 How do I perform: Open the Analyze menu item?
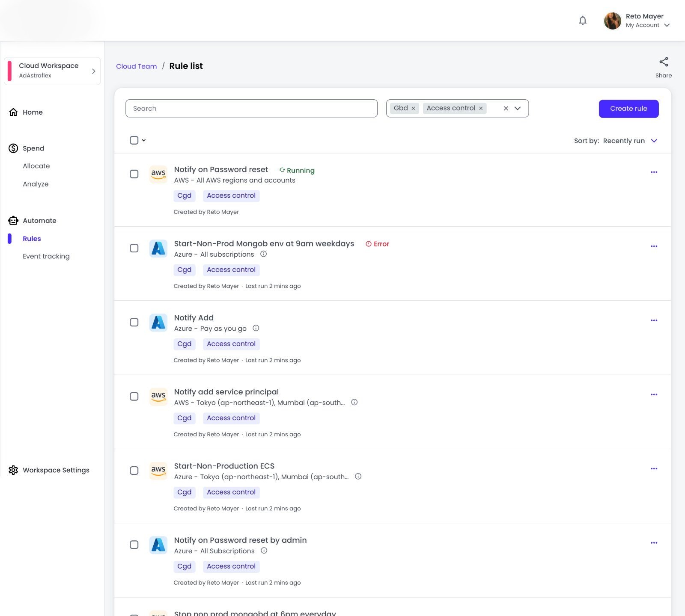point(36,184)
